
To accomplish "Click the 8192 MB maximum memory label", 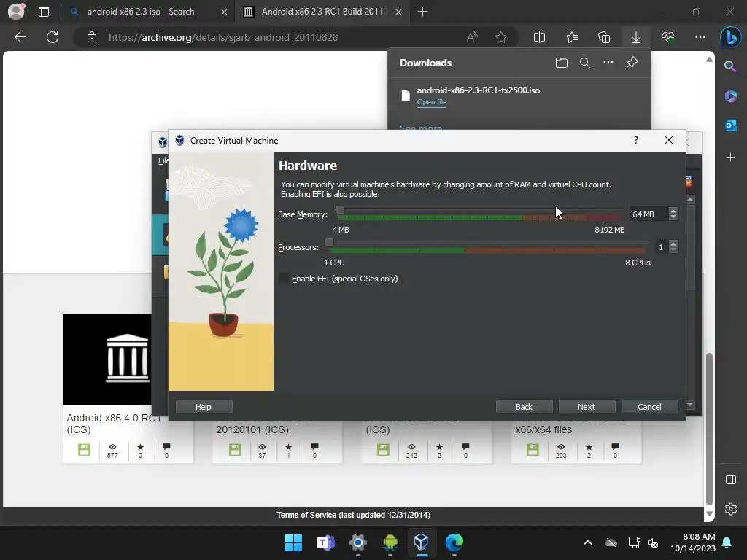I will pyautogui.click(x=609, y=230).
